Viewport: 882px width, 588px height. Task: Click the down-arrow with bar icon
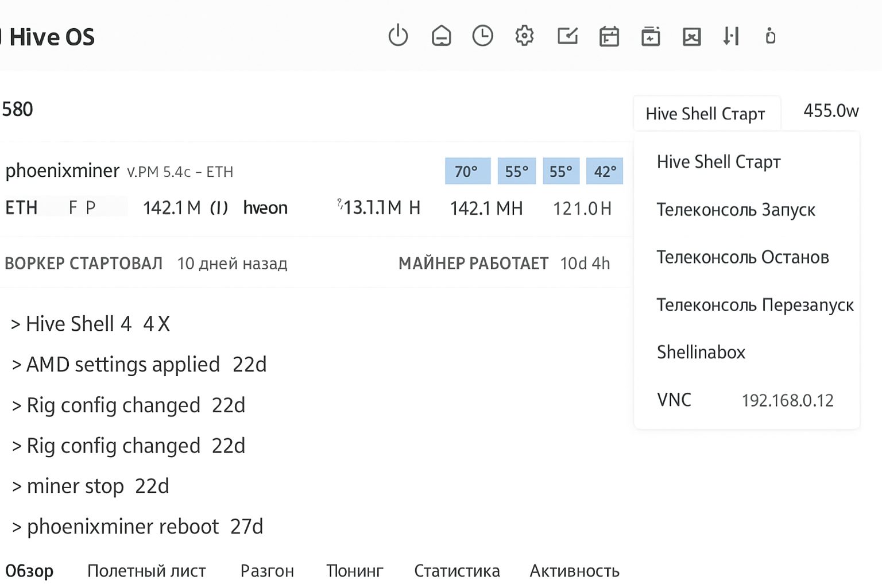(x=731, y=36)
